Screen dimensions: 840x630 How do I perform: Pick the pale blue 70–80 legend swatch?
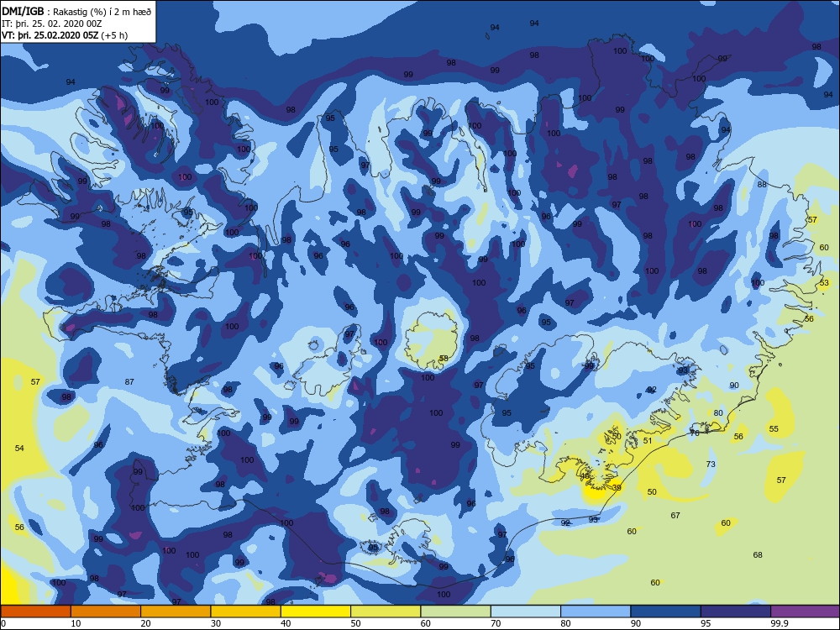(526, 612)
